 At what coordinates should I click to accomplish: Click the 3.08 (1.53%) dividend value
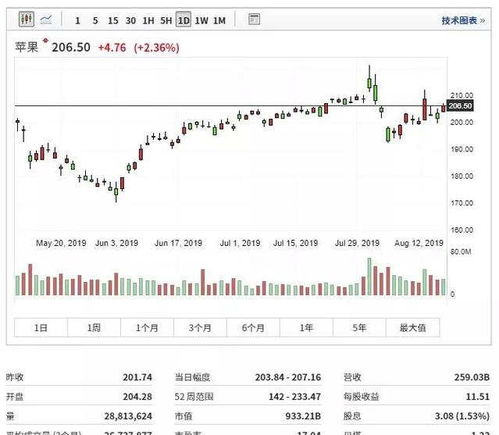462,416
